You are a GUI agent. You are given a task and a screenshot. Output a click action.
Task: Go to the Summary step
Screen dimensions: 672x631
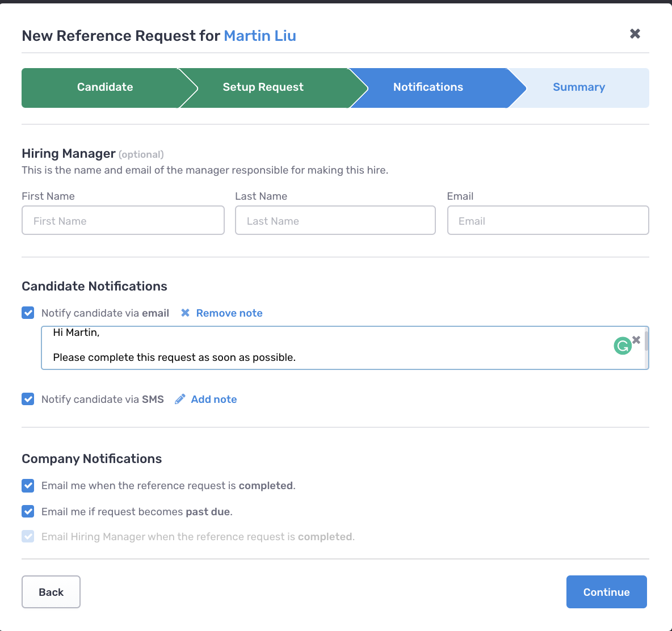point(579,87)
